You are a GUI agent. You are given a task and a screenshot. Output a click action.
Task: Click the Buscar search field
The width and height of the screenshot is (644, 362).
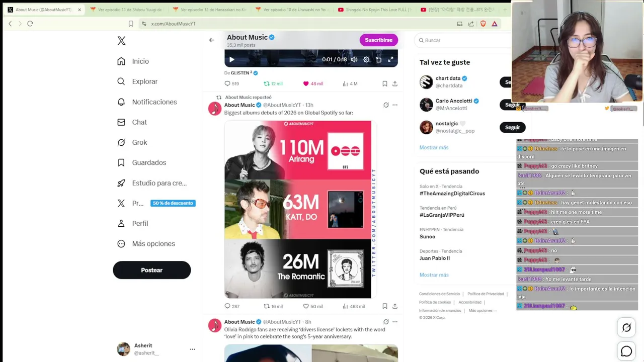[462, 40]
